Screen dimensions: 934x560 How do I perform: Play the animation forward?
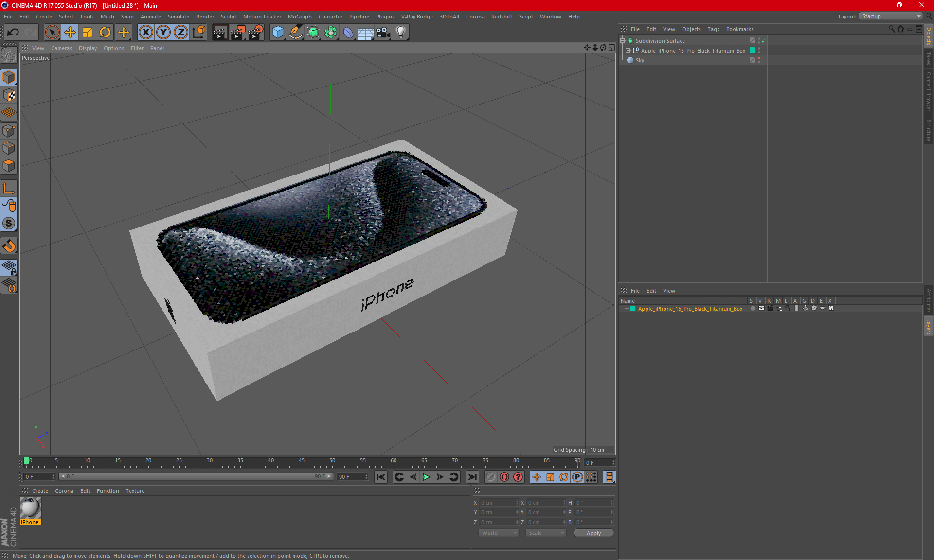click(426, 477)
